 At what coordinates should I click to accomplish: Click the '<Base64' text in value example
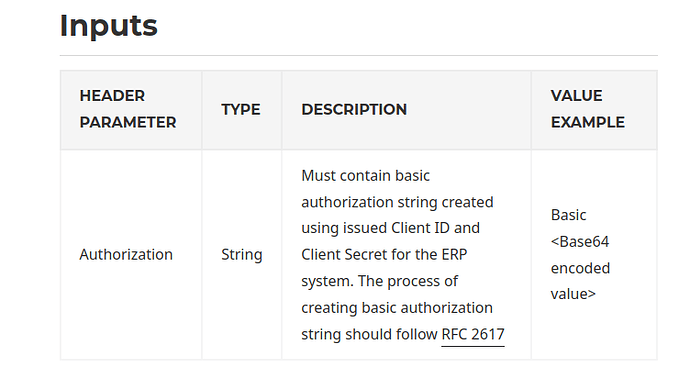click(x=580, y=242)
